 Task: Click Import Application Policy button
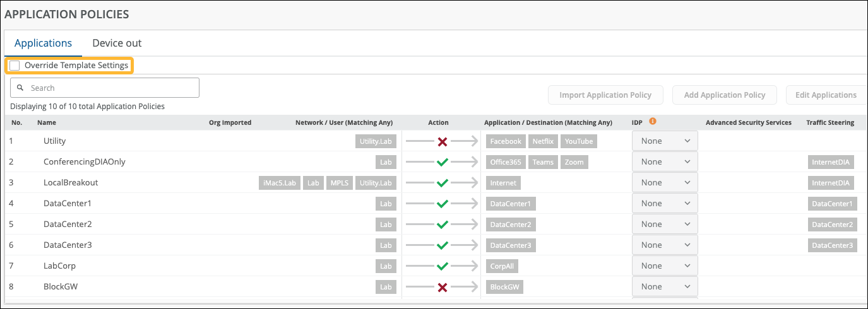(x=605, y=95)
